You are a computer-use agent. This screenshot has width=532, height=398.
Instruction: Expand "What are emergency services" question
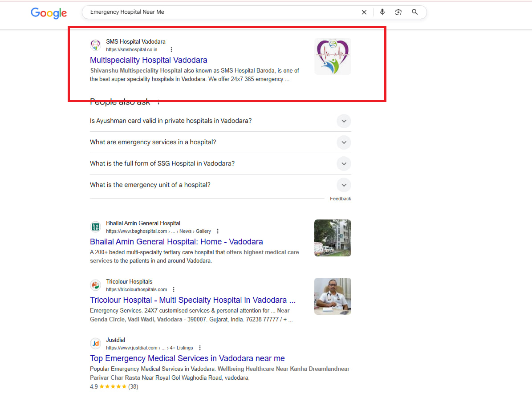pyautogui.click(x=344, y=142)
